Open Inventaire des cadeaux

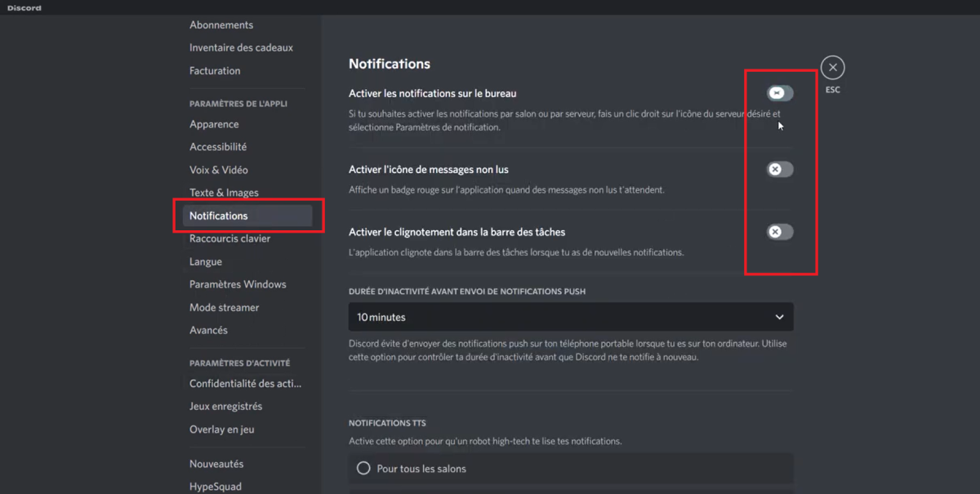click(243, 47)
